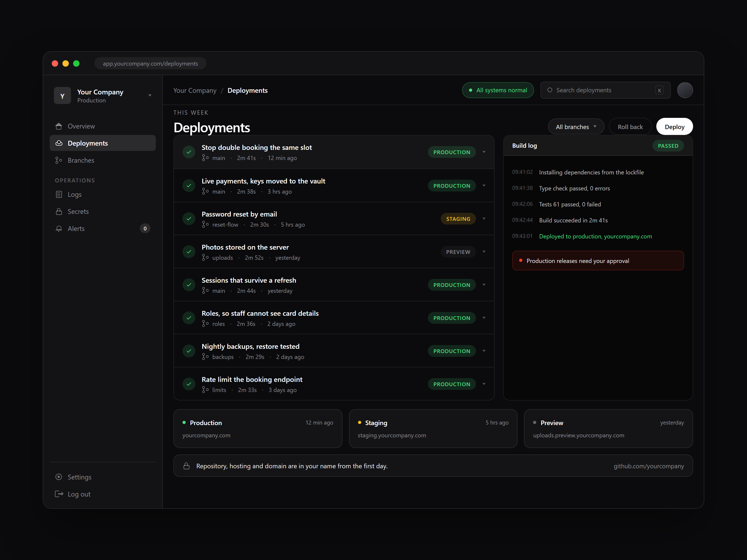The height and width of the screenshot is (560, 747).
Task: Expand the Sessions that survive a refresh row
Action: pyautogui.click(x=484, y=285)
